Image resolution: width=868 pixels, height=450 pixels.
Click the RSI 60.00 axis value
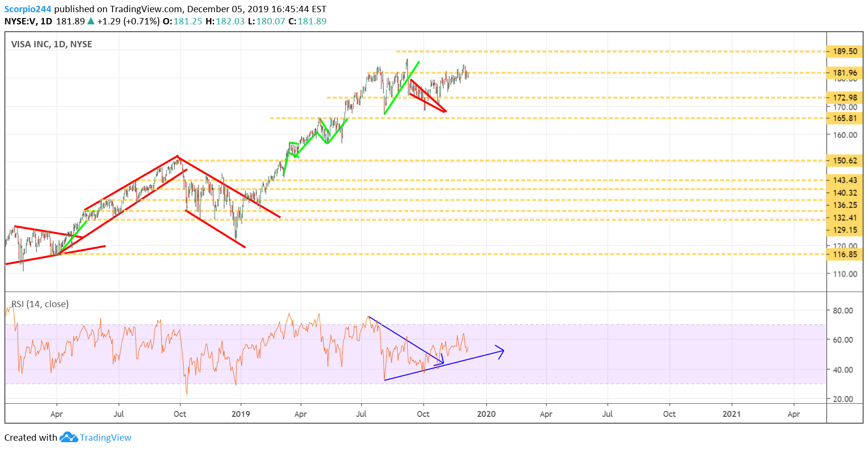point(843,340)
